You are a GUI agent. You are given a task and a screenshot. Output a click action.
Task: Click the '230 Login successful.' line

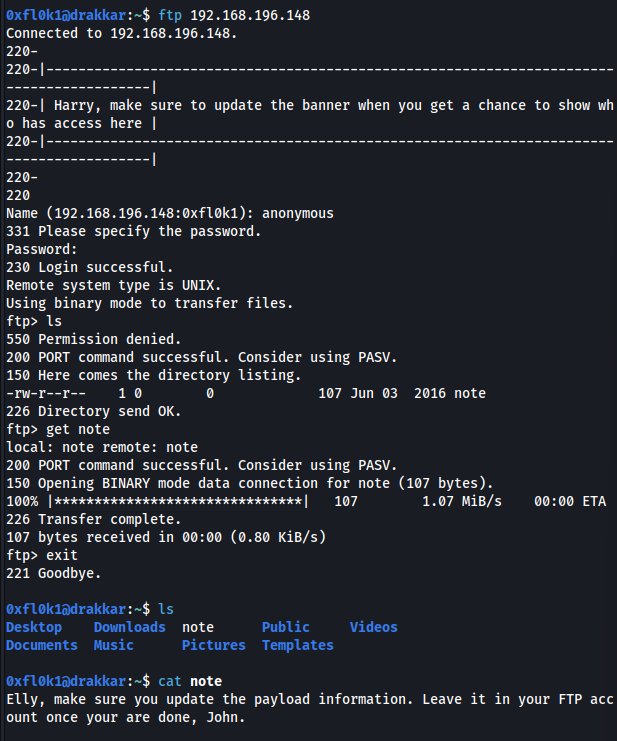pos(90,267)
